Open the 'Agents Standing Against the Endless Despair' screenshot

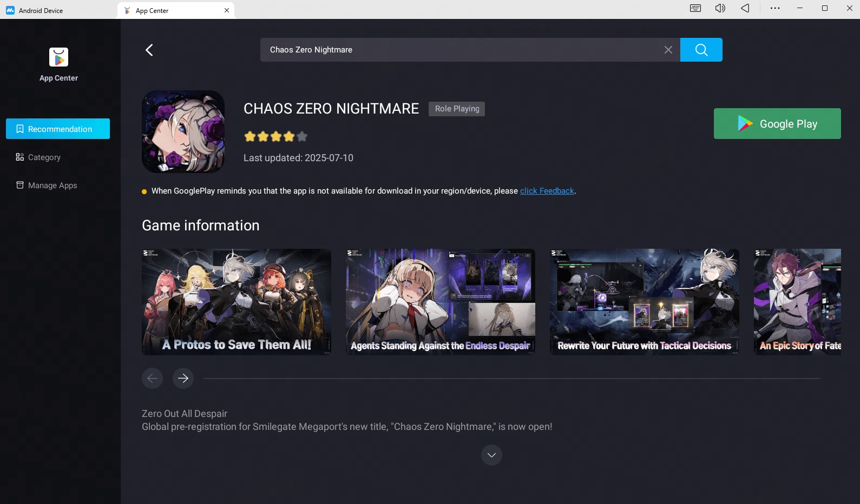tap(441, 302)
